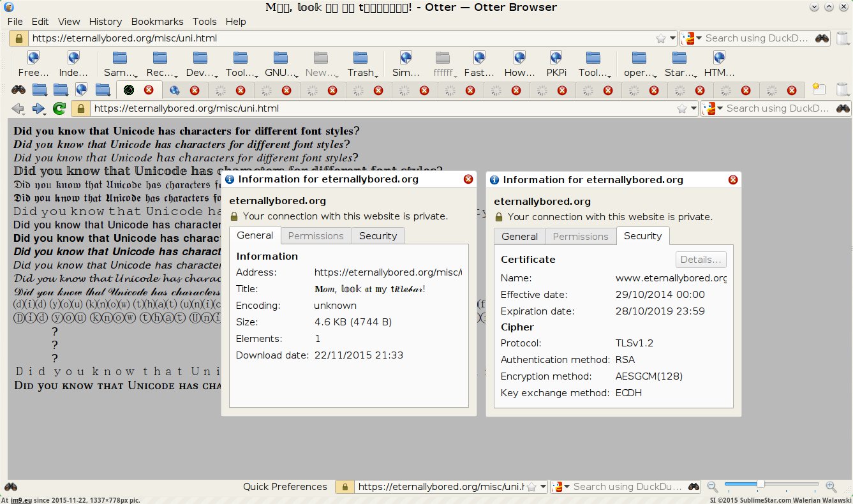Close the right Information dialog
The height and width of the screenshot is (504, 853).
pos(733,180)
